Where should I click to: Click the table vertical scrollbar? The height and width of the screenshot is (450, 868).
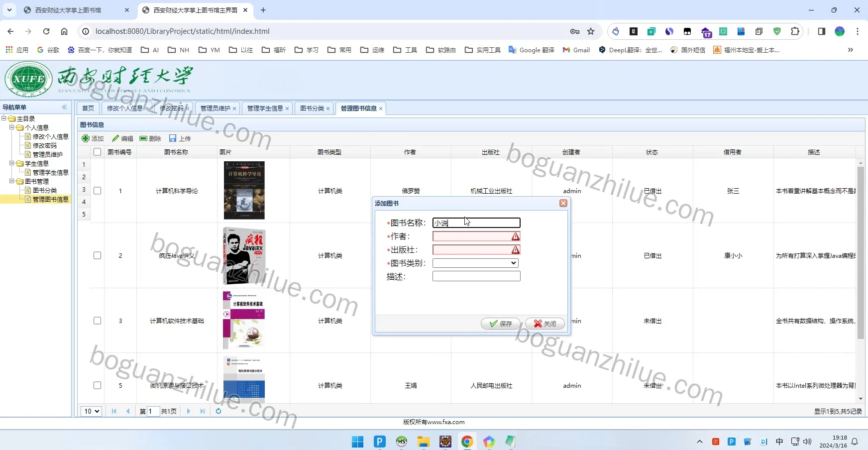pyautogui.click(x=861, y=253)
